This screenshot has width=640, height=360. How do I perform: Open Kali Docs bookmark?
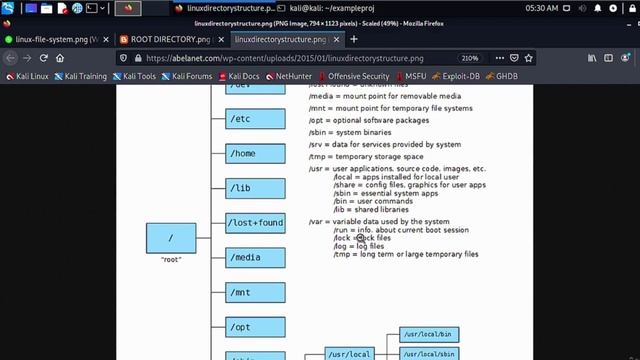pos(239,76)
